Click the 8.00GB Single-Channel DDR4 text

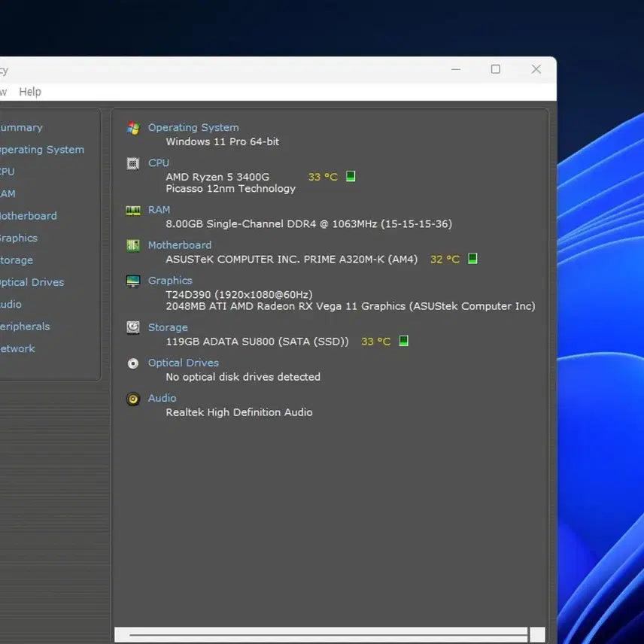pos(308,224)
